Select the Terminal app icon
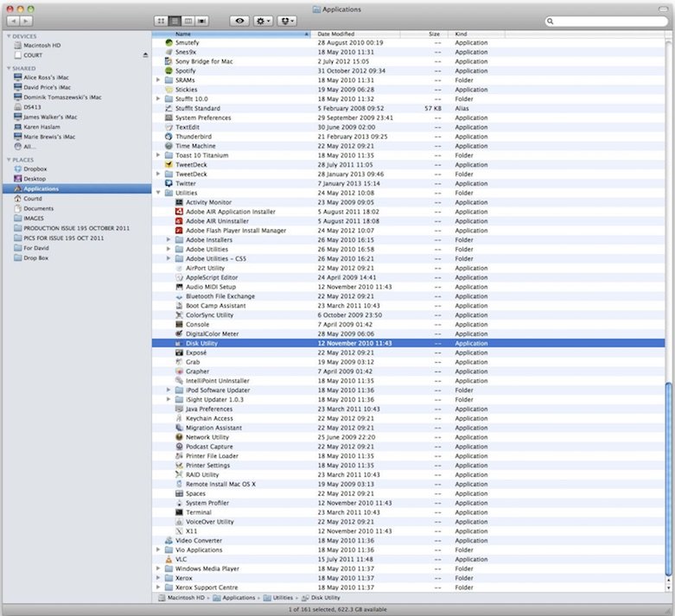Viewport: 675px width, 616px height. tap(179, 512)
